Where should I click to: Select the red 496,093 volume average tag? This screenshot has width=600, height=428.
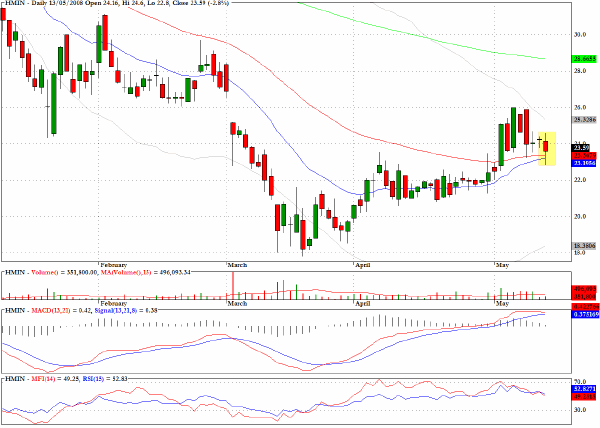[x=584, y=290]
